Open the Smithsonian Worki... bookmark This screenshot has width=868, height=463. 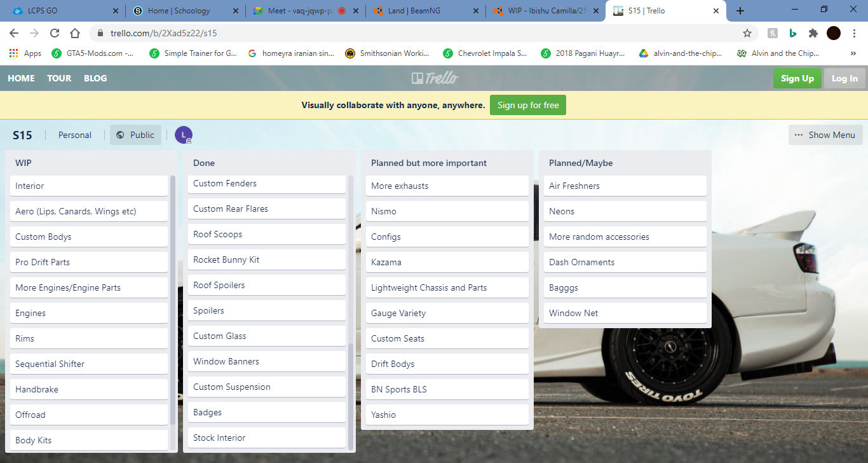coord(387,53)
